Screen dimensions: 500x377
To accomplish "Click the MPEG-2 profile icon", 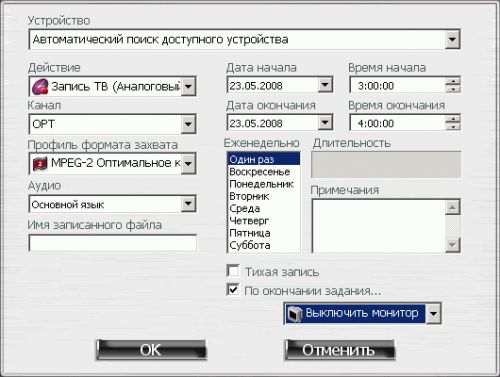I will [40, 164].
